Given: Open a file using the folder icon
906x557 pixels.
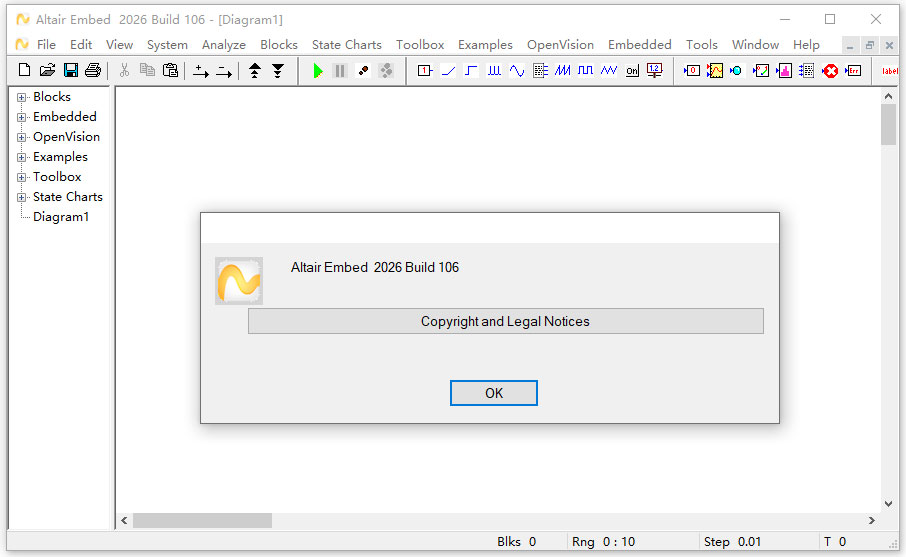Looking at the screenshot, I should click(x=47, y=70).
